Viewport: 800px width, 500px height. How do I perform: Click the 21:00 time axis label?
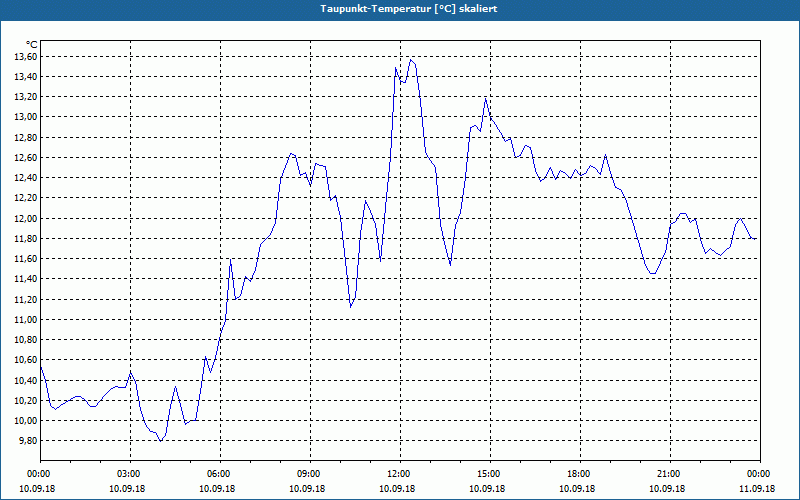(x=670, y=474)
